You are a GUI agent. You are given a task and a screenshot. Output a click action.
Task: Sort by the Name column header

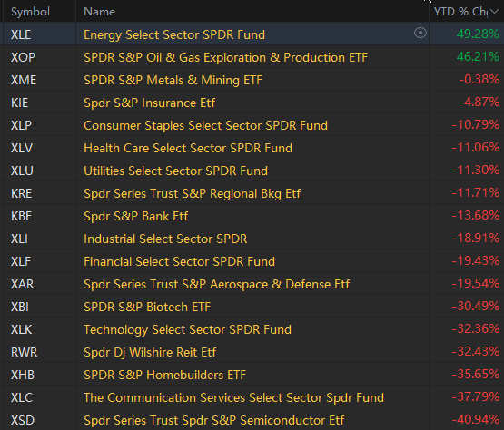click(x=99, y=12)
